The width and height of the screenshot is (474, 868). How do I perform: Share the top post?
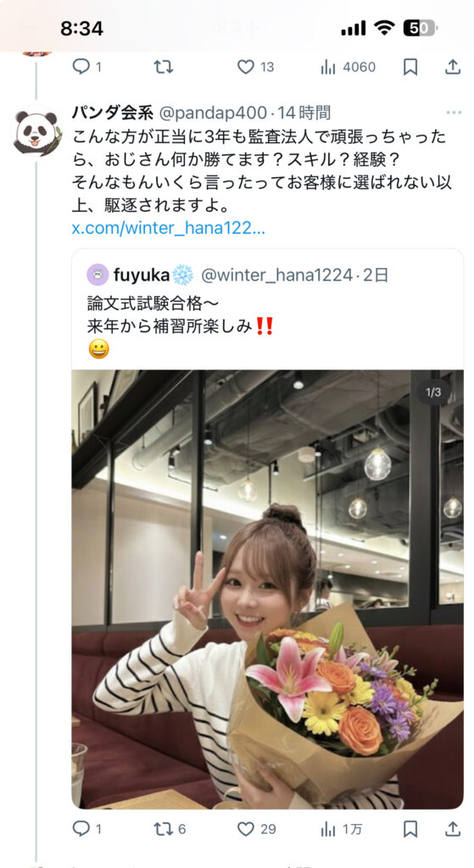point(453,67)
